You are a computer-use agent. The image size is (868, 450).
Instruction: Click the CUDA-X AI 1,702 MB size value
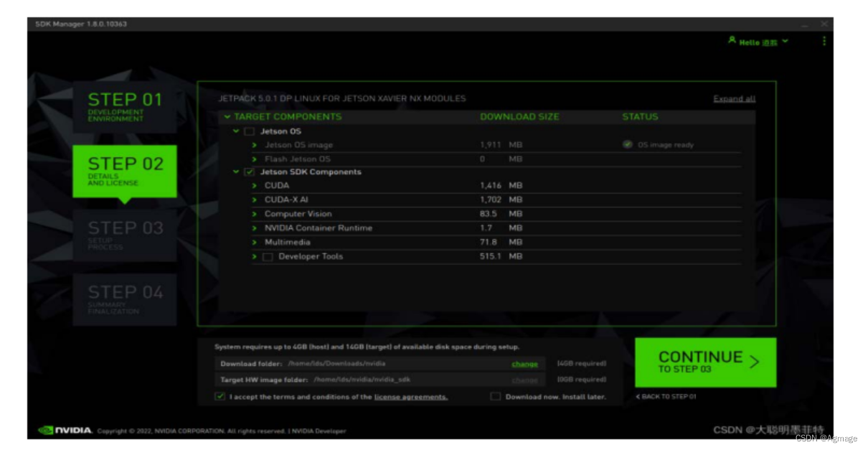(x=501, y=200)
